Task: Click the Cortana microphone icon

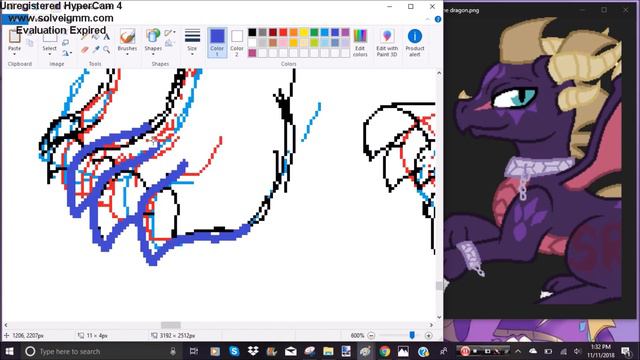Action: tap(173, 351)
